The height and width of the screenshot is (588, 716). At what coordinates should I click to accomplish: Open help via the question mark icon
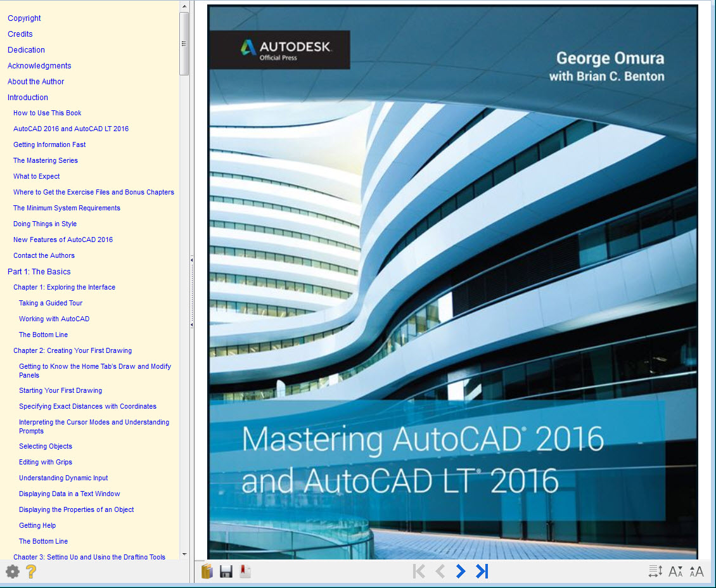pos(31,572)
